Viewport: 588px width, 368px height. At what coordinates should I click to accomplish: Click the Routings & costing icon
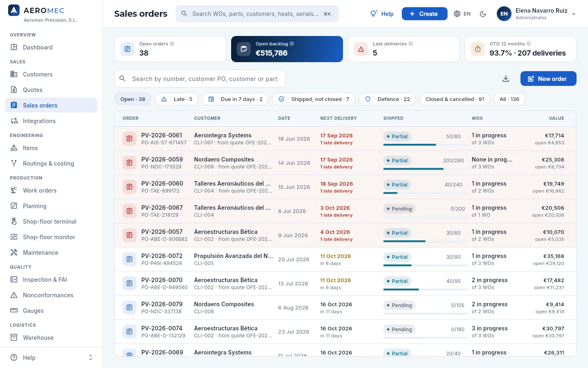14,164
